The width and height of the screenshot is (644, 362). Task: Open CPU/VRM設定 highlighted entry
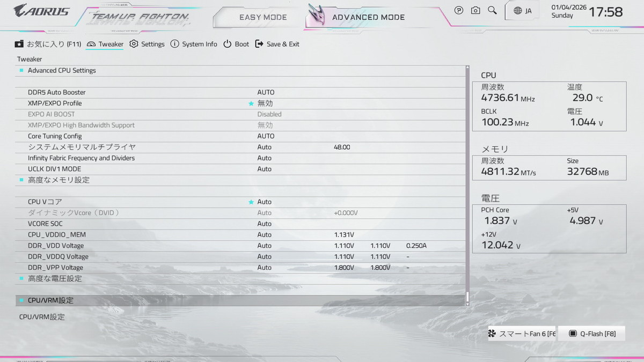coord(50,300)
